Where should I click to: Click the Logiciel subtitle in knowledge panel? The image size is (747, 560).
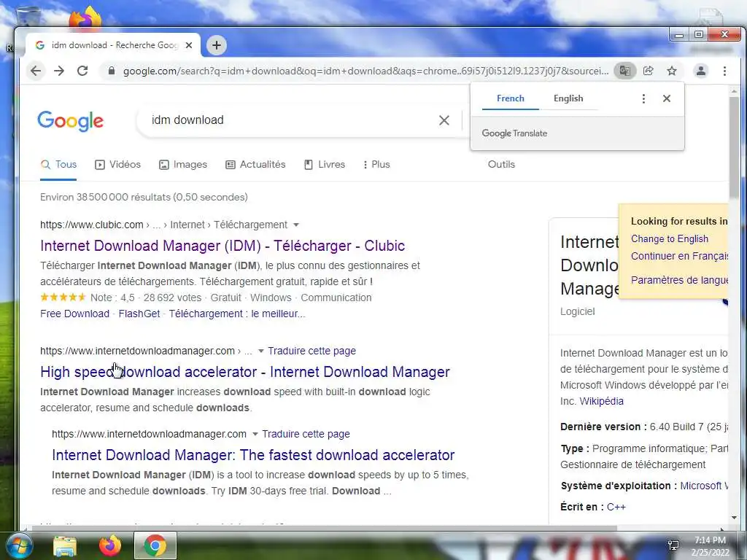tap(578, 311)
